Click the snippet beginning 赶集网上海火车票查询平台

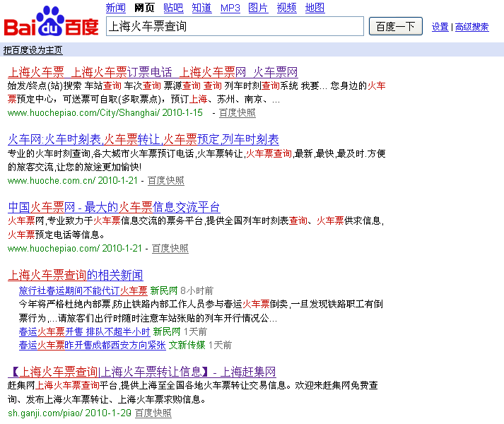pos(192,392)
